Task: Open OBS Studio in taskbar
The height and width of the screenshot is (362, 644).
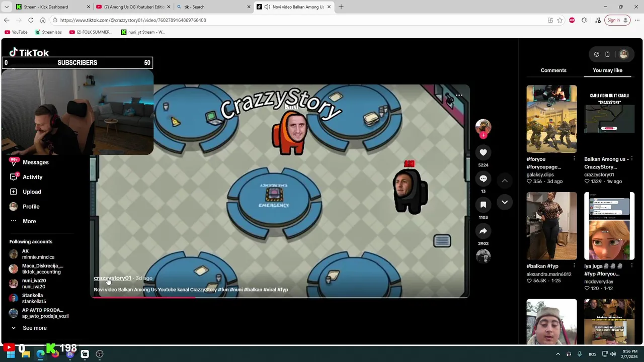Action: coord(100,354)
